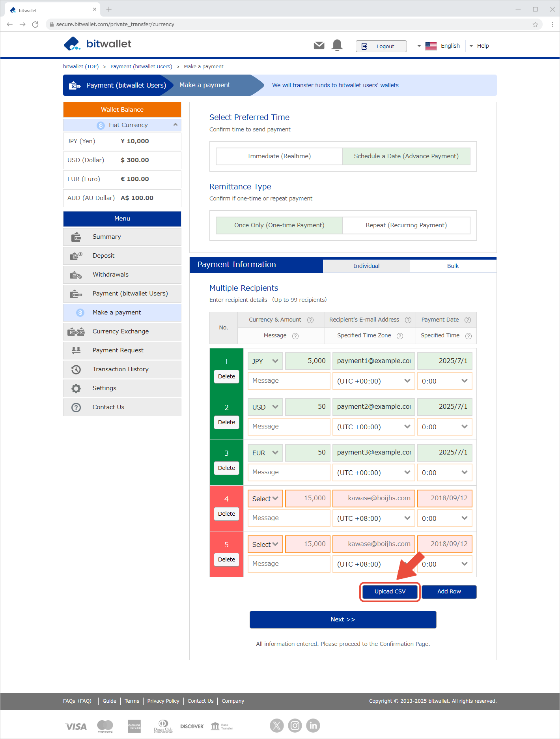Screen dimensions: 560x739
Task: Open Withdrawals in the menu
Action: tap(122, 275)
